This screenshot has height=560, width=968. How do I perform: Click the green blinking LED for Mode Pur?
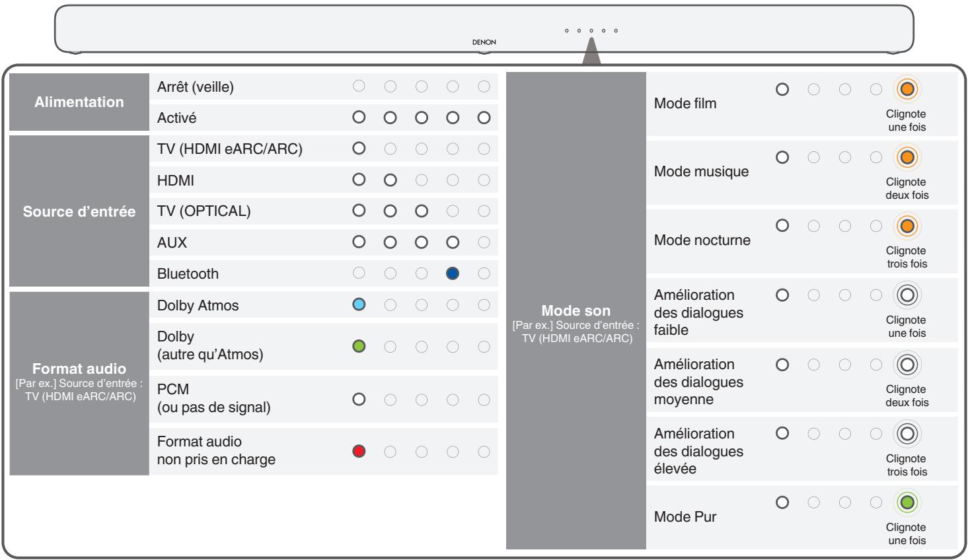pyautogui.click(x=907, y=503)
